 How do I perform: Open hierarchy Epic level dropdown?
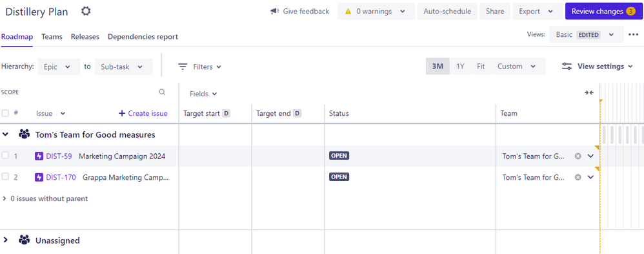click(x=59, y=67)
